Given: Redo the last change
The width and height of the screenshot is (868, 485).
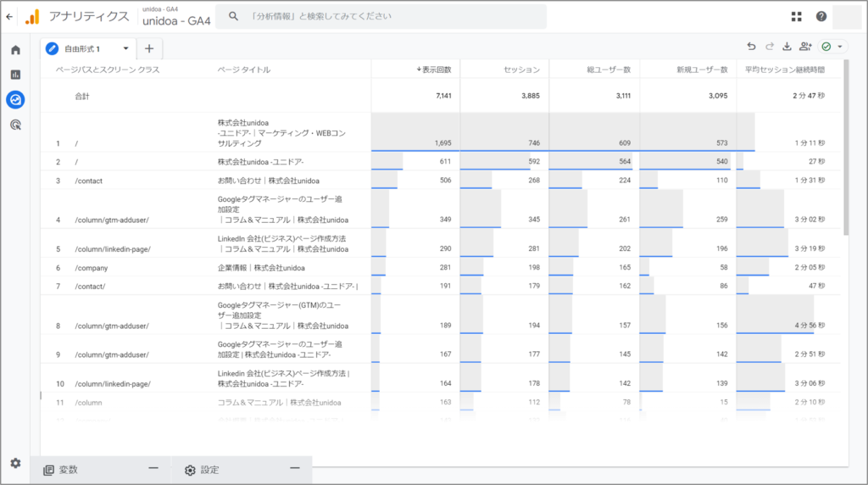Looking at the screenshot, I should [770, 47].
